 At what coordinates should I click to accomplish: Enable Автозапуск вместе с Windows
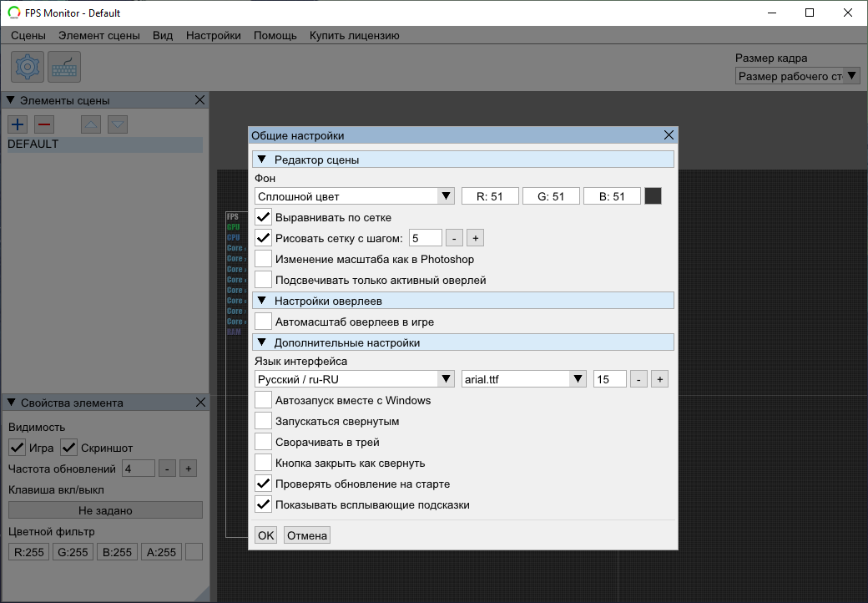pos(264,400)
